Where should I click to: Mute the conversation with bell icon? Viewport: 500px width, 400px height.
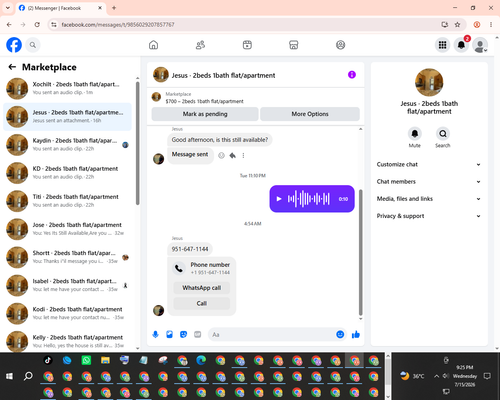click(415, 134)
